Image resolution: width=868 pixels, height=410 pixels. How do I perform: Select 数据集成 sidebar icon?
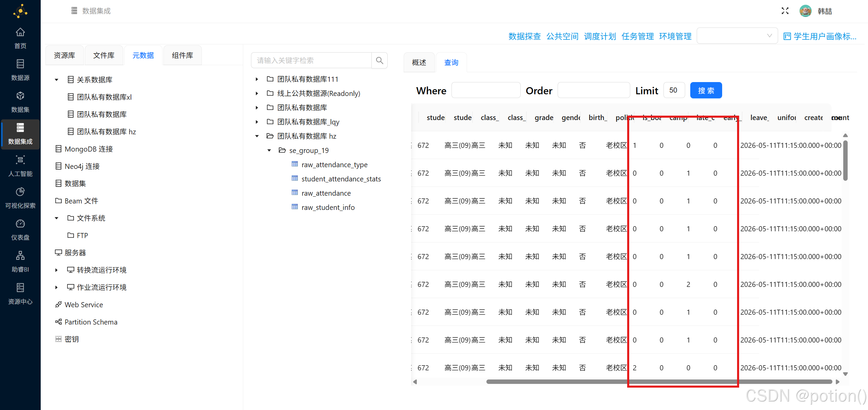click(x=20, y=128)
